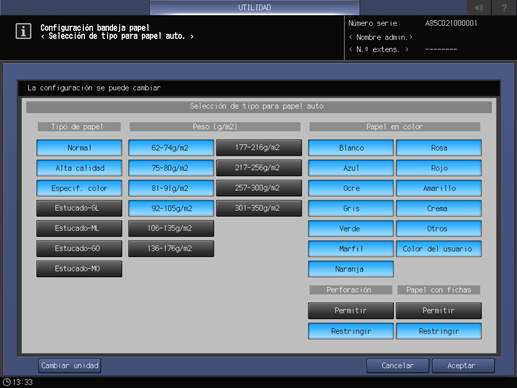The width and height of the screenshot is (517, 388).
Task: Select Restringir under Papel con fichas
Action: [439, 331]
